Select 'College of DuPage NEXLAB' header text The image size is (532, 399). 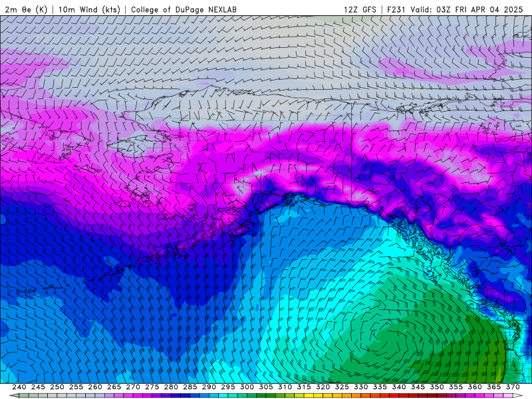(184, 9)
